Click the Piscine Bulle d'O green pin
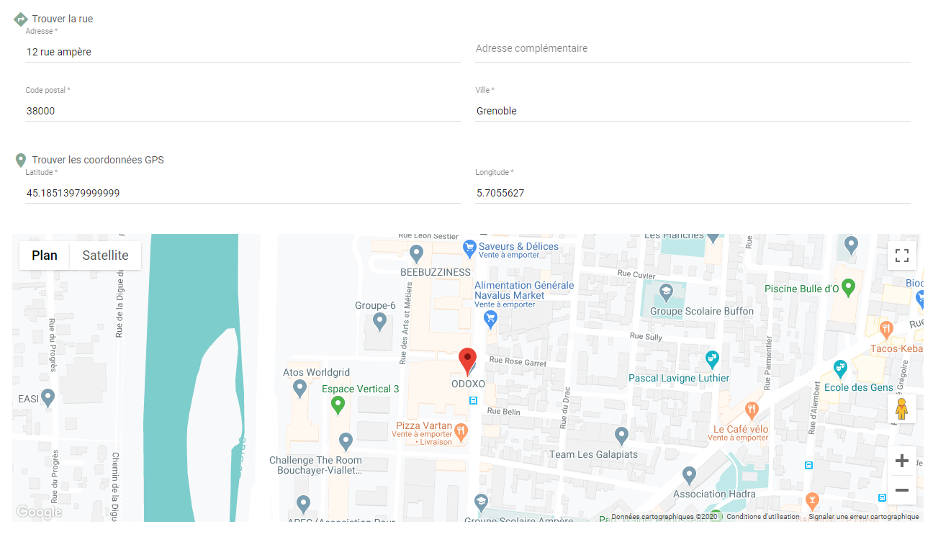Viewport: 933px width, 560px height. pos(849,287)
